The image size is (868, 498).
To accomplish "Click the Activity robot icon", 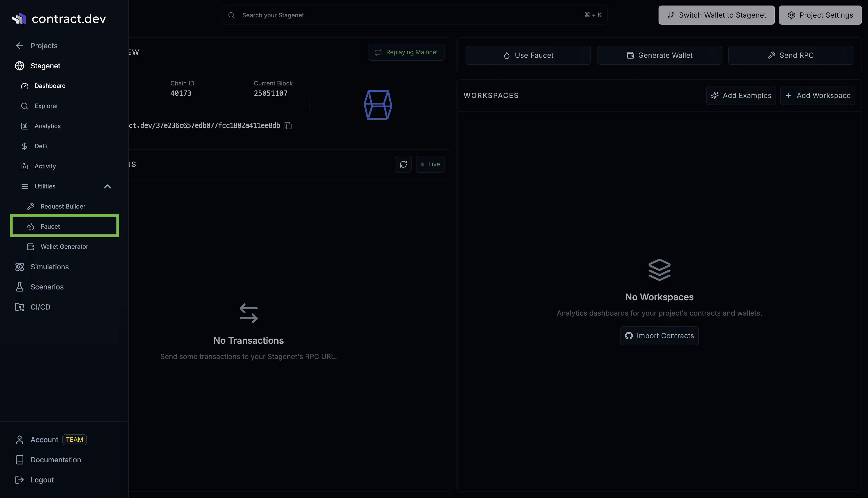I will click(25, 166).
